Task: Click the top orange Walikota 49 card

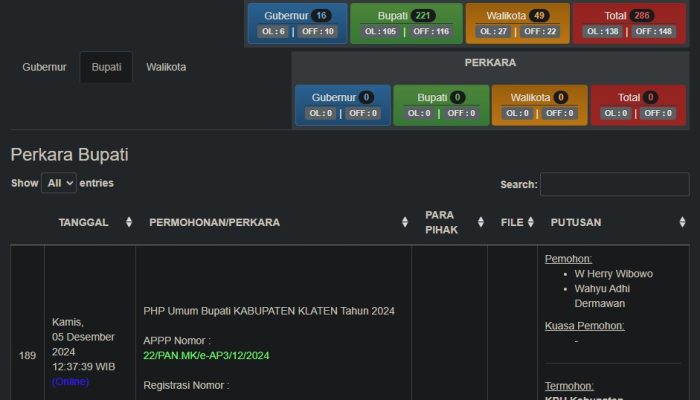Action: pos(517,23)
